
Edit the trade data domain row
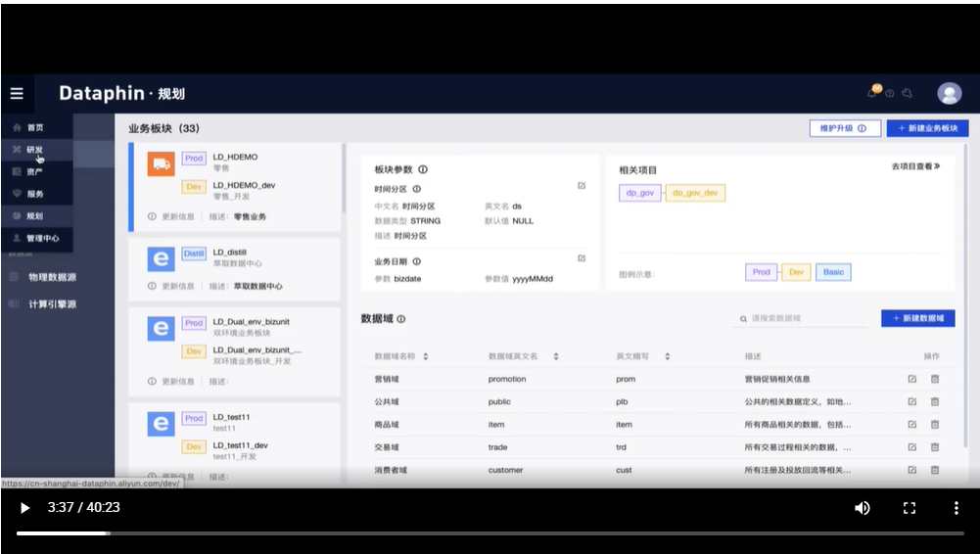911,447
